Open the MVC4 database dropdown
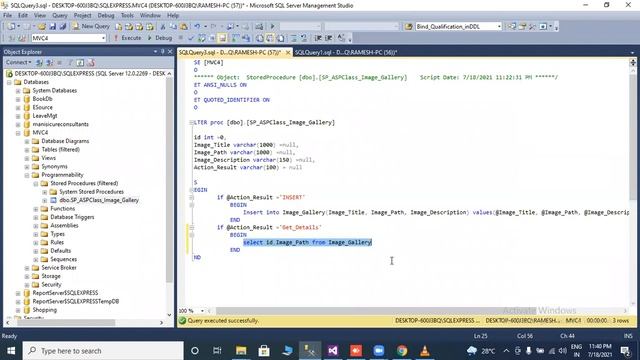 tap(103, 38)
